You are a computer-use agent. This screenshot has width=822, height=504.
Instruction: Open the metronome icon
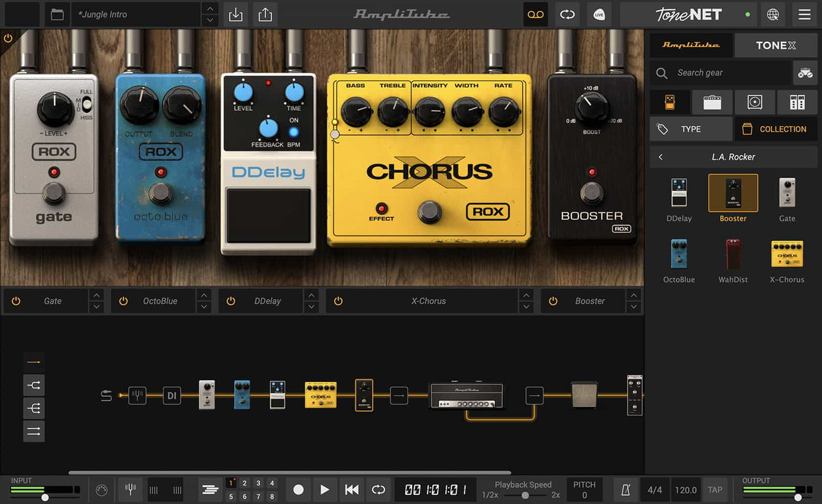coord(626,490)
